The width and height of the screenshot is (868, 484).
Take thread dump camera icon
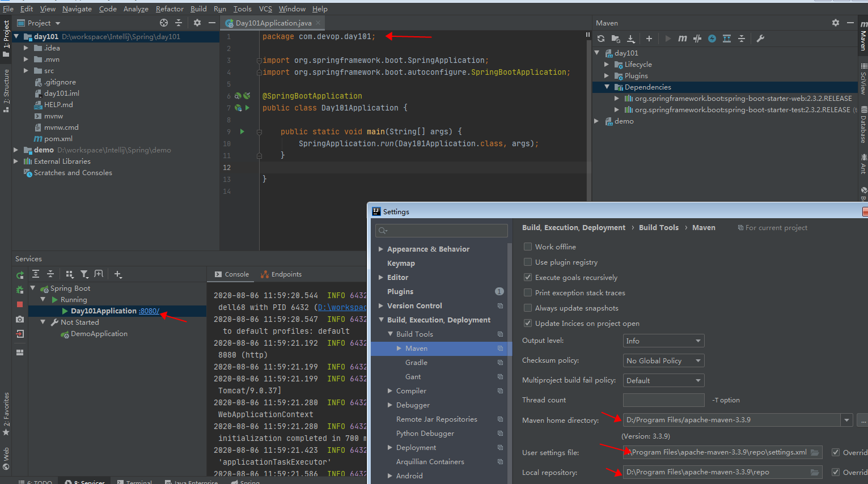pyautogui.click(x=20, y=319)
